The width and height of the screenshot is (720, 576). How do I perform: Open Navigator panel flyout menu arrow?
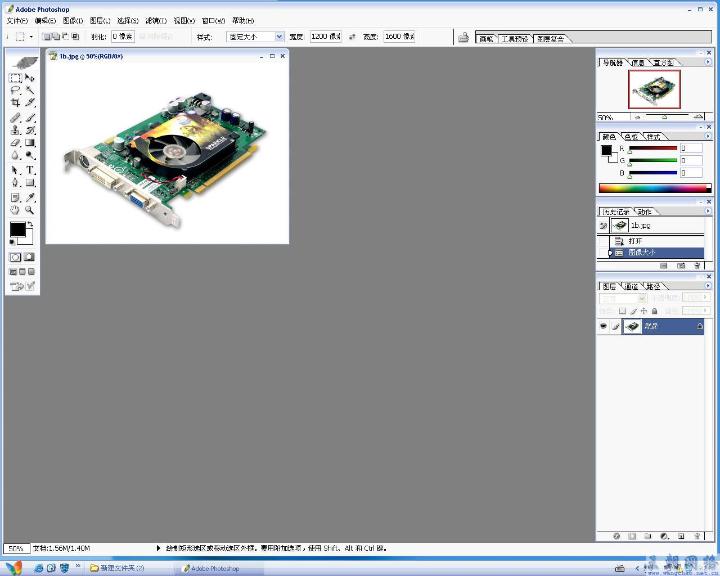pyautogui.click(x=708, y=62)
